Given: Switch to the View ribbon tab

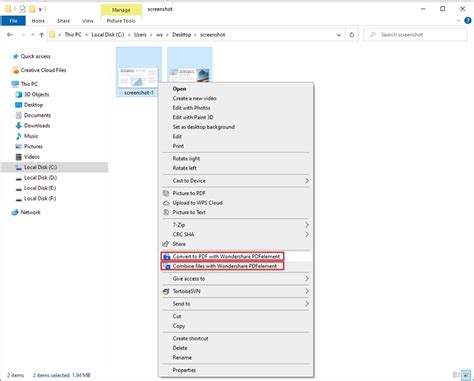Looking at the screenshot, I should [x=88, y=21].
